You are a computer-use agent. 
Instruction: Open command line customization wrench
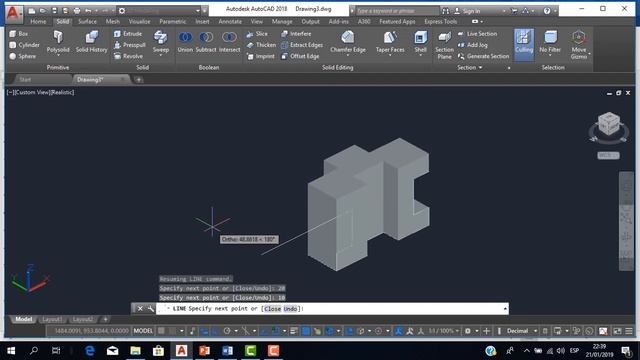point(151,309)
